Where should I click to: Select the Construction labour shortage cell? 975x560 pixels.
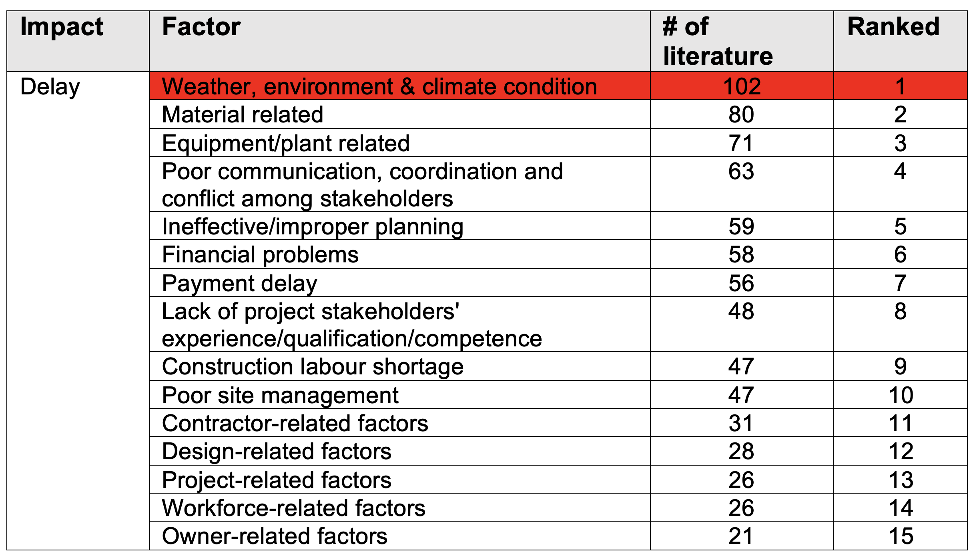click(x=313, y=366)
